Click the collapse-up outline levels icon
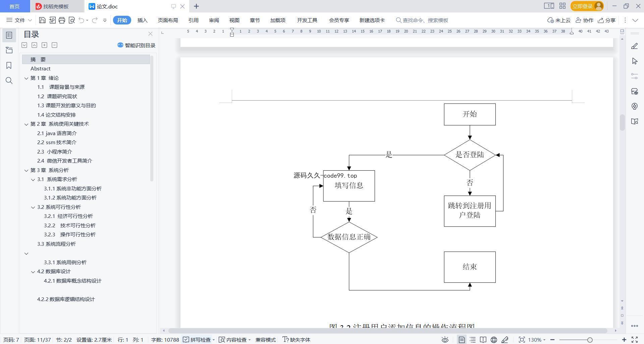The image size is (644, 344). 34,45
